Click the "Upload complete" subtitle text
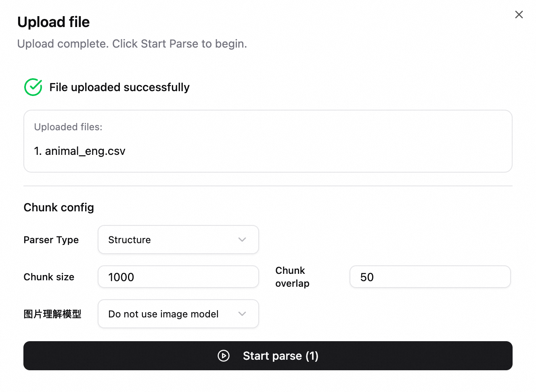This screenshot has width=536, height=392. tap(132, 44)
